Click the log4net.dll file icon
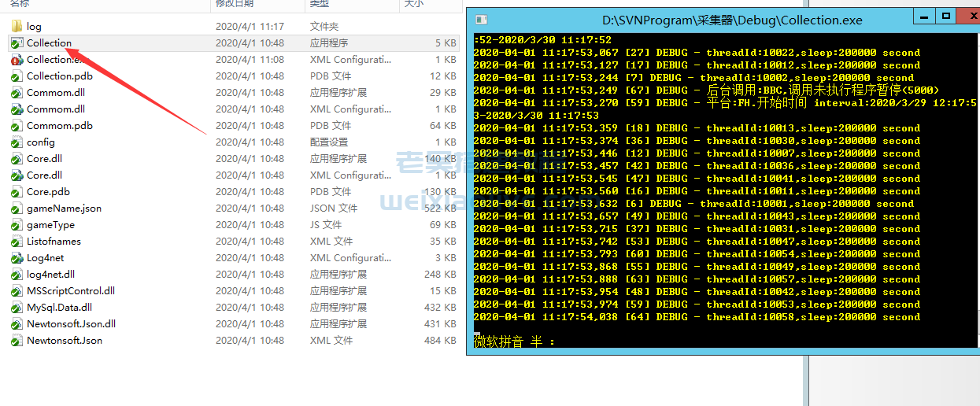Screen dimensions: 980x406 17,275
